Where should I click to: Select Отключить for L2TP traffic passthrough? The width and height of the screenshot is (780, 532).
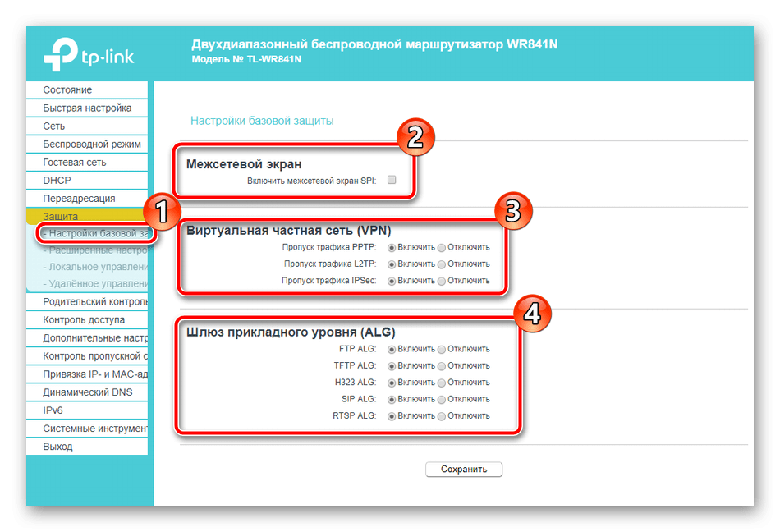click(443, 264)
